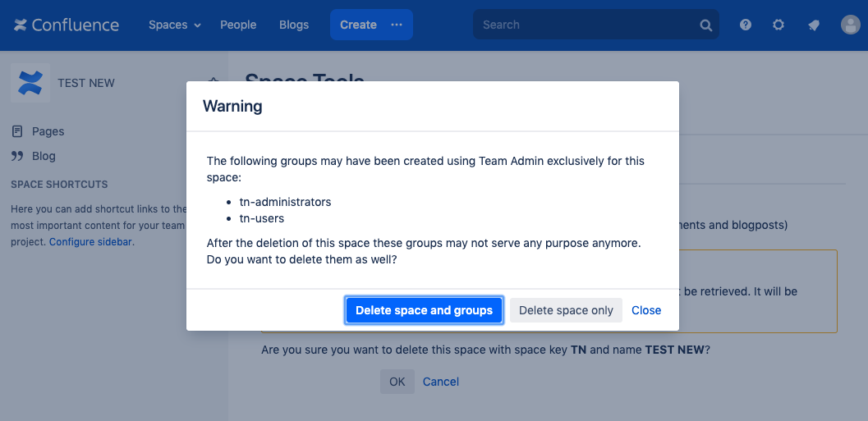Click the Blog quote icon in sidebar
868x421 pixels.
point(17,156)
